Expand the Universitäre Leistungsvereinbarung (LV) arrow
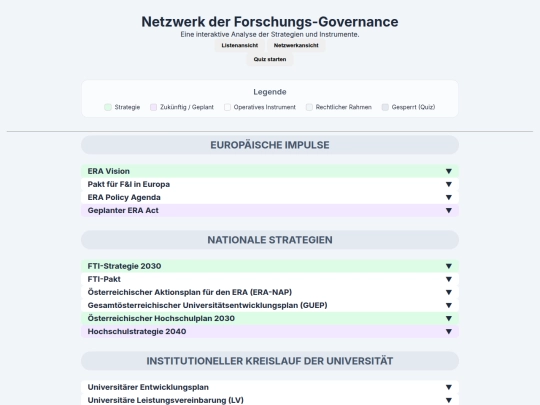Viewport: 540px width, 405px height. (x=448, y=400)
